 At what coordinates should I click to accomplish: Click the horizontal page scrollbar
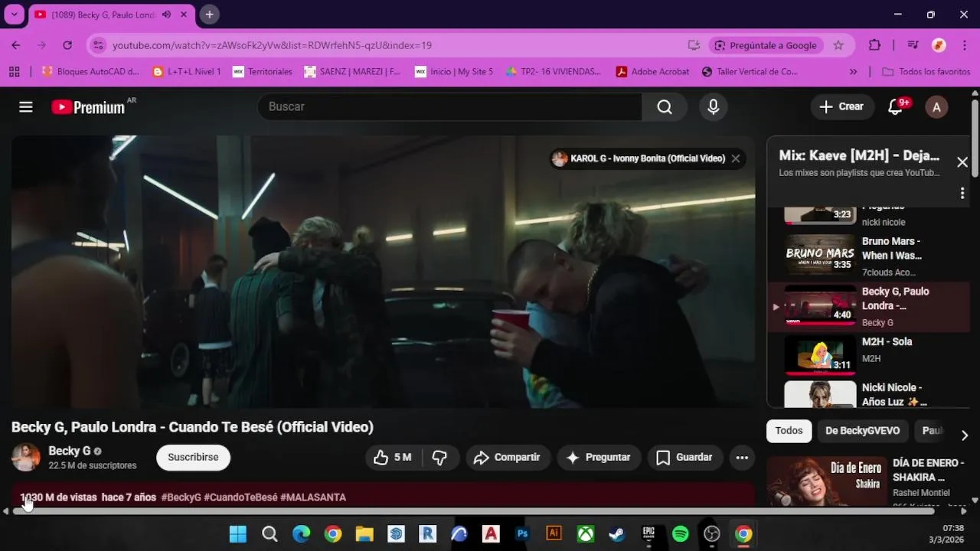(x=473, y=511)
